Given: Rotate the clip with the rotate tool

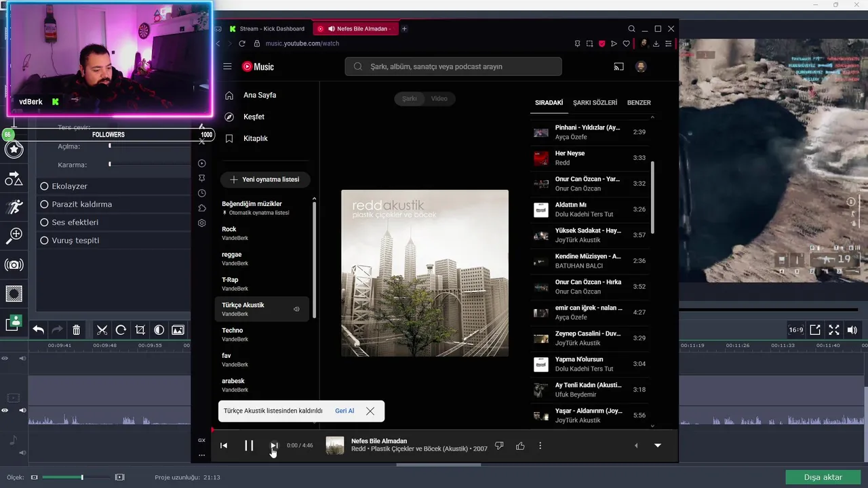Looking at the screenshot, I should 121,329.
